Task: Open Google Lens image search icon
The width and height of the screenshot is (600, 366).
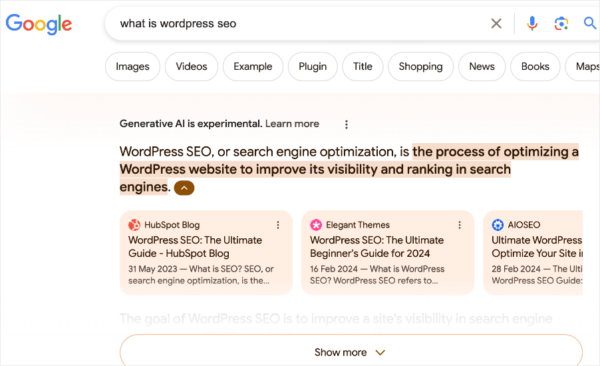Action: pos(561,24)
